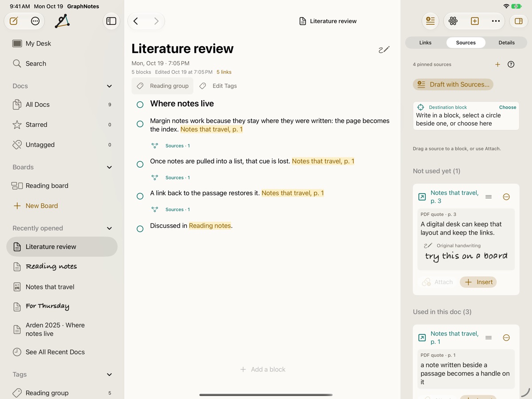Go forward with the right chevron

pos(156,21)
